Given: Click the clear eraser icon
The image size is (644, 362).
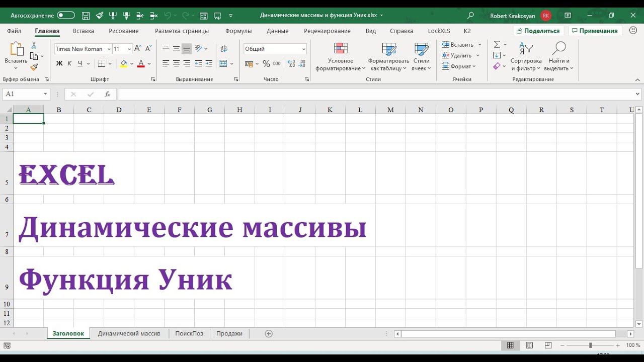Looking at the screenshot, I should pos(497,66).
